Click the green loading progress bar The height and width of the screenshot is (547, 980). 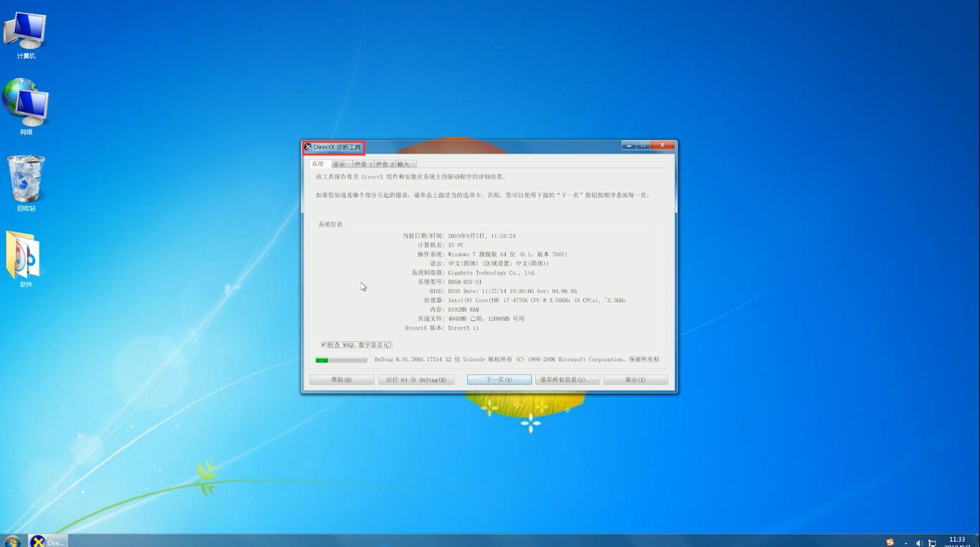(x=341, y=360)
